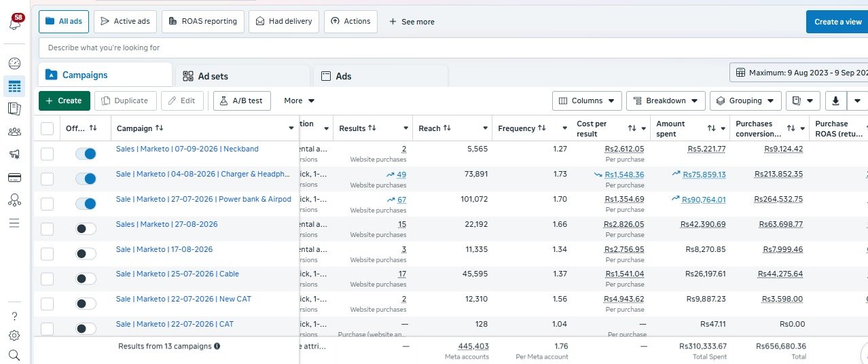The width and height of the screenshot is (868, 364).
Task: Open All tools hamburger menu in sidebar
Action: (14, 223)
